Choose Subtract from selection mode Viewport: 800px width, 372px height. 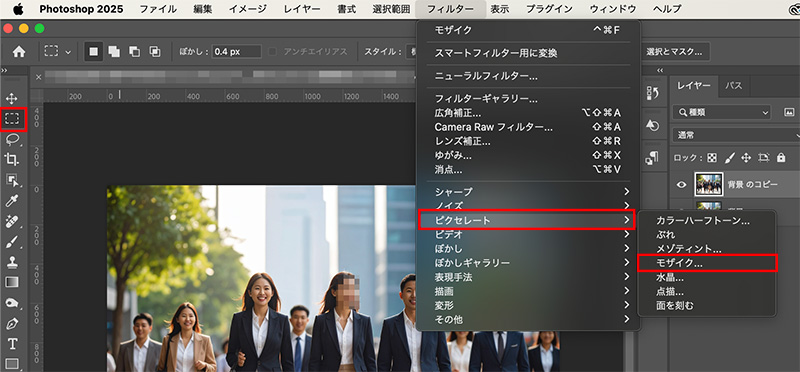pos(134,52)
